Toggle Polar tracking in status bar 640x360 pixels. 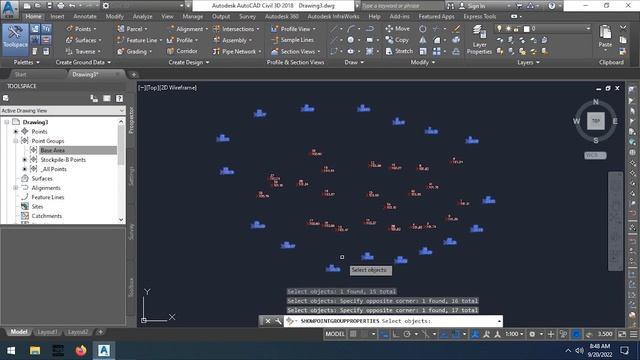point(407,334)
